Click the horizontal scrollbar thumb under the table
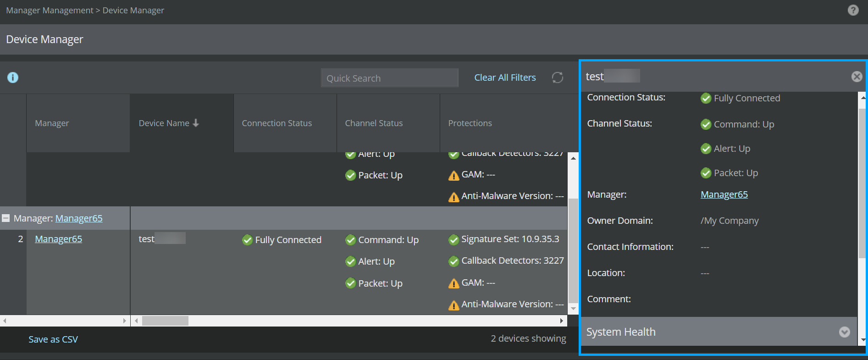 165,321
